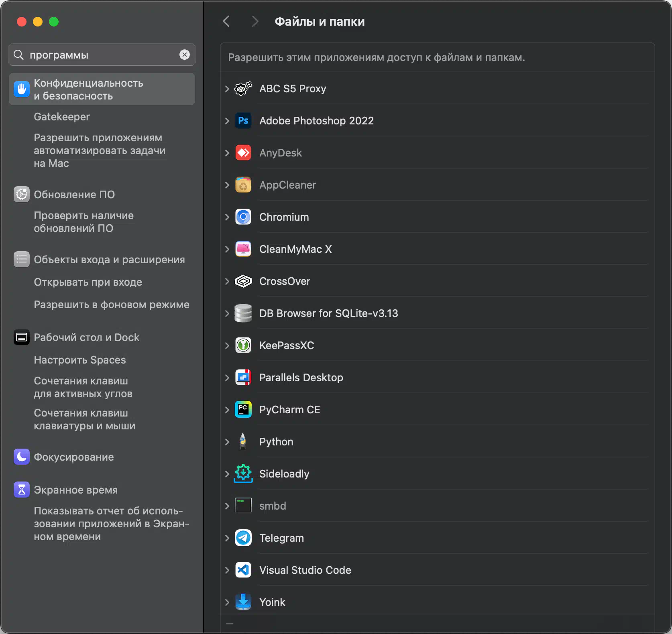Open Рабочий стол и Dock section
This screenshot has height=634, width=672.
[87, 337]
